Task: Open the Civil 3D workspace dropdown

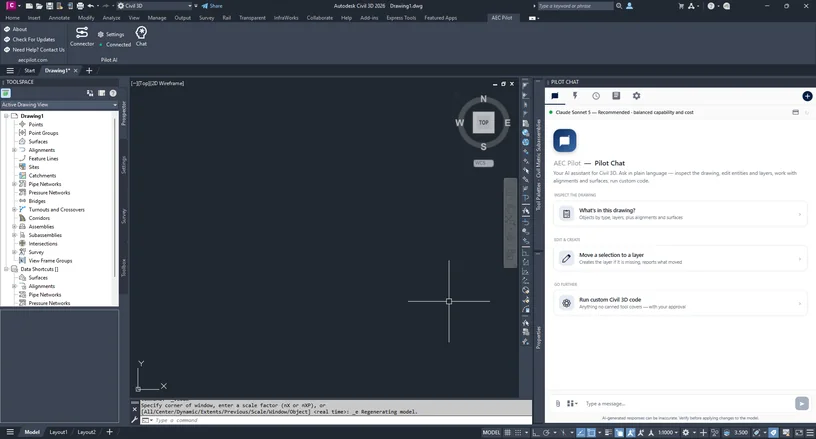Action: click(x=155, y=6)
